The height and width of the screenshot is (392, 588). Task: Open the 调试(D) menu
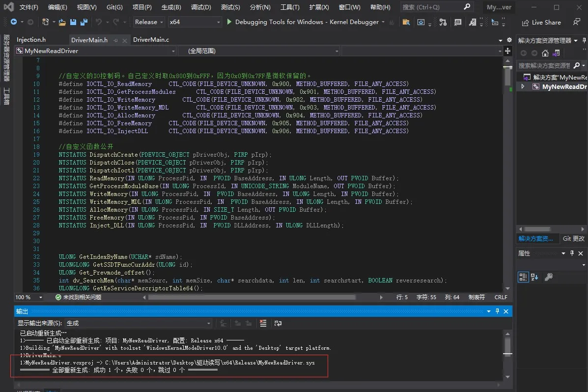tap(201, 7)
